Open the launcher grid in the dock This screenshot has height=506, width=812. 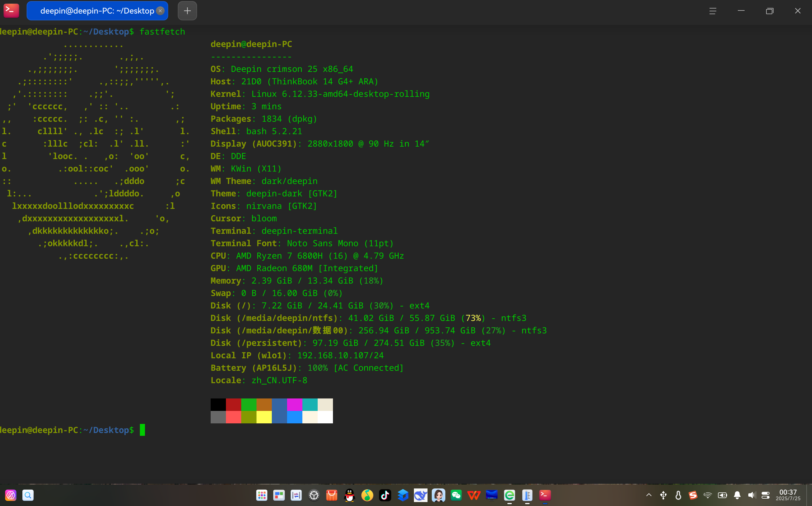(x=261, y=495)
